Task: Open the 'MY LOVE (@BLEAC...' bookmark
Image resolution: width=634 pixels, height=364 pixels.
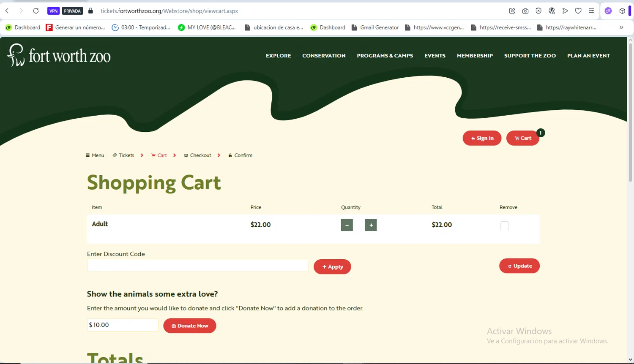Action: 207,27
